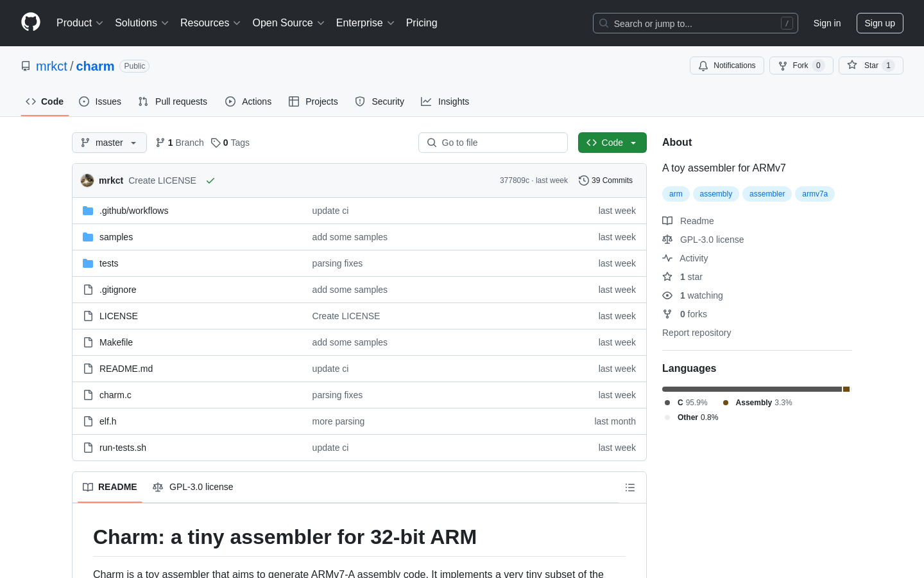
Task: Switch to the Security tab
Action: point(380,101)
